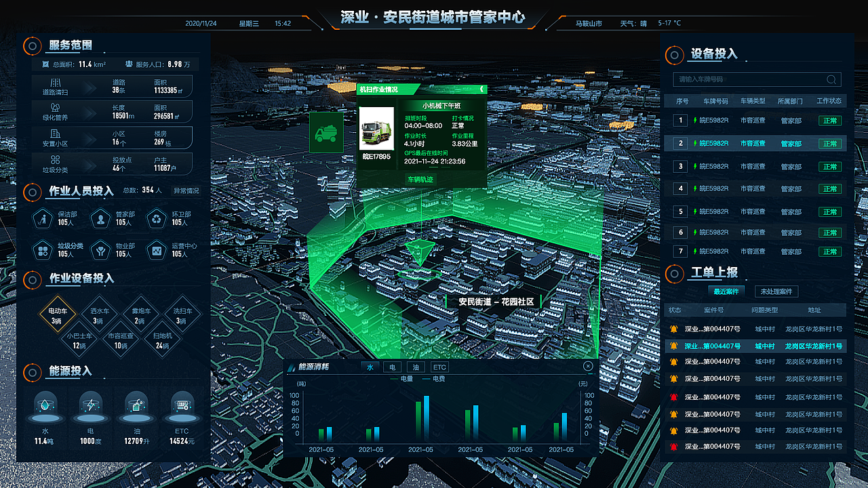Click the ring icon beside 工单上报 title

(674, 274)
